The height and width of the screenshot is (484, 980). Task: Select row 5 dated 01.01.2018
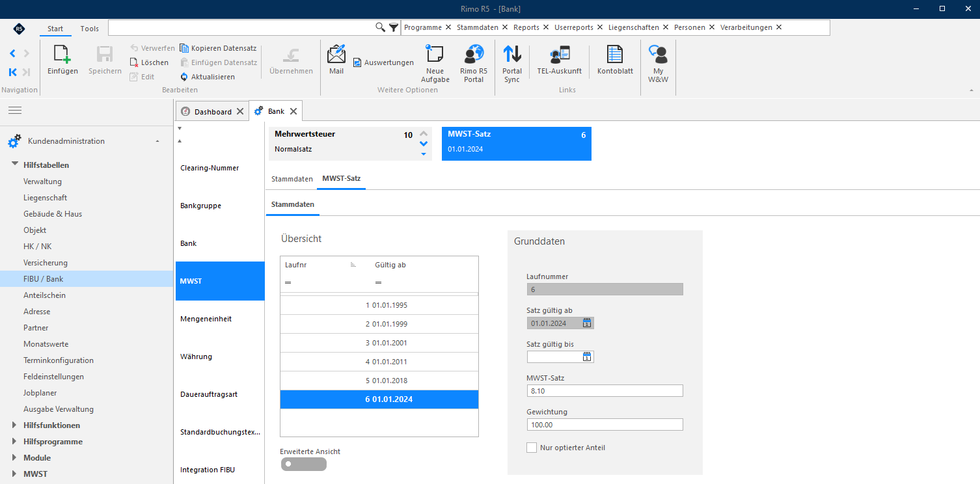pyautogui.click(x=379, y=381)
